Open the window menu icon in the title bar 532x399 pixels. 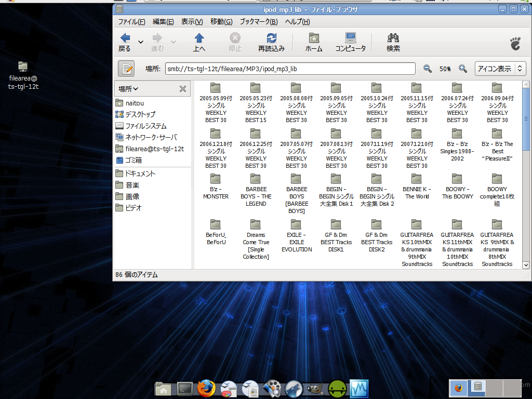click(119, 9)
